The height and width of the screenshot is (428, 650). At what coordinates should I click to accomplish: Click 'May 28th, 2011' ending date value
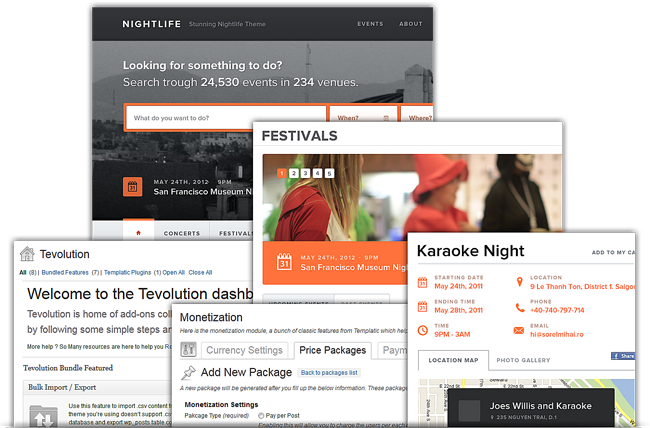click(x=458, y=310)
